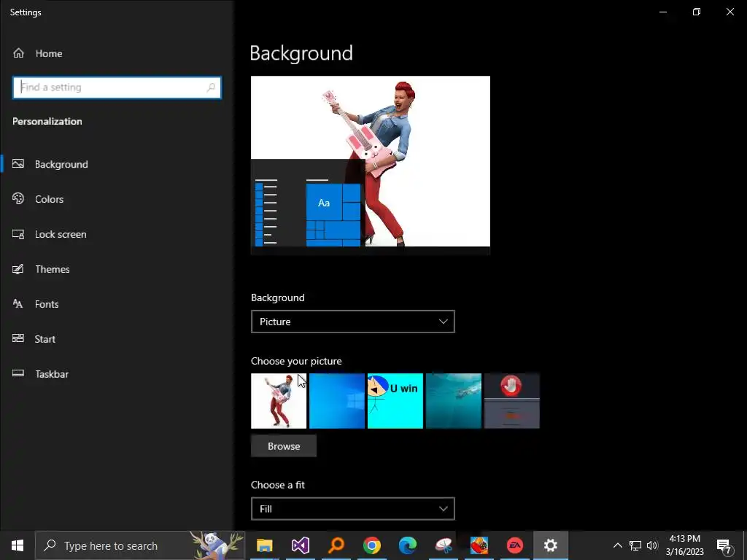Screen dimensions: 747x560
Task: Click the Background picture icon in sidebar
Action: tap(18, 164)
